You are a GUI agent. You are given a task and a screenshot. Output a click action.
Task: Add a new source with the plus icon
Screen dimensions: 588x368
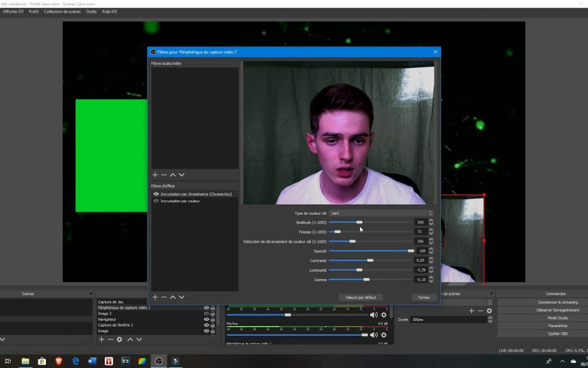(x=101, y=339)
